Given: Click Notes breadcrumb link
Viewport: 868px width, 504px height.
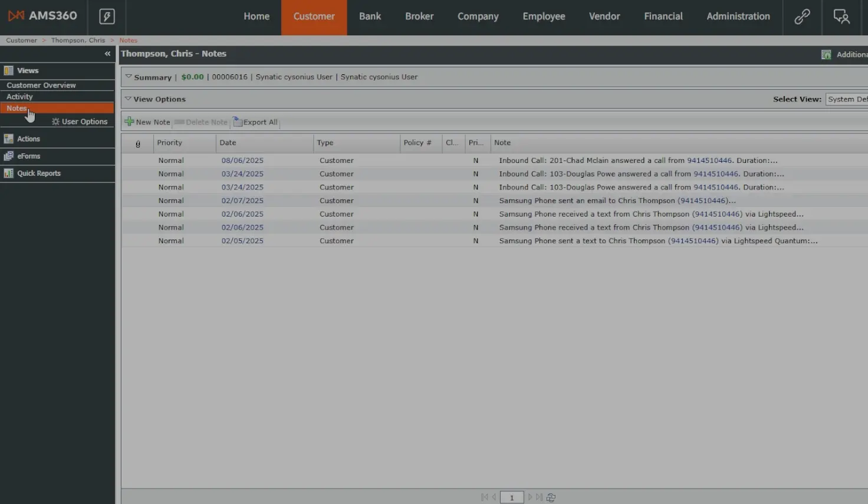Looking at the screenshot, I should coord(128,40).
